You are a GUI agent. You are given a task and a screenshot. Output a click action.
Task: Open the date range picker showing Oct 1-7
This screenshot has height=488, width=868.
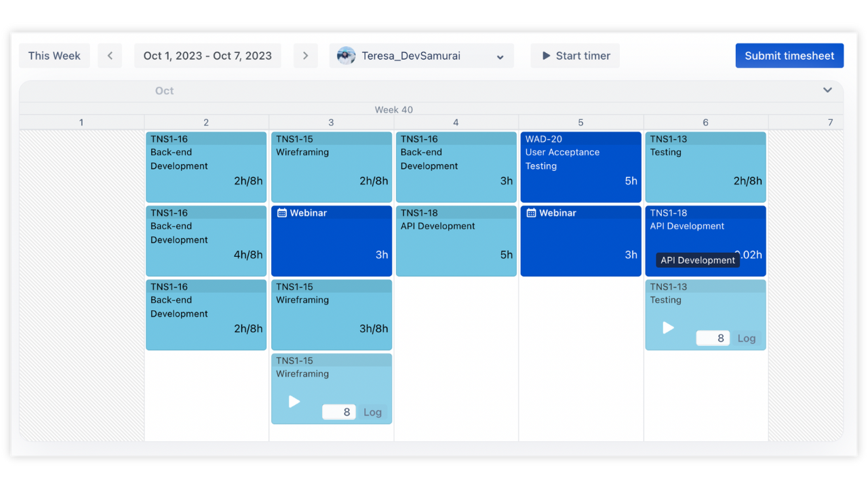click(x=208, y=56)
